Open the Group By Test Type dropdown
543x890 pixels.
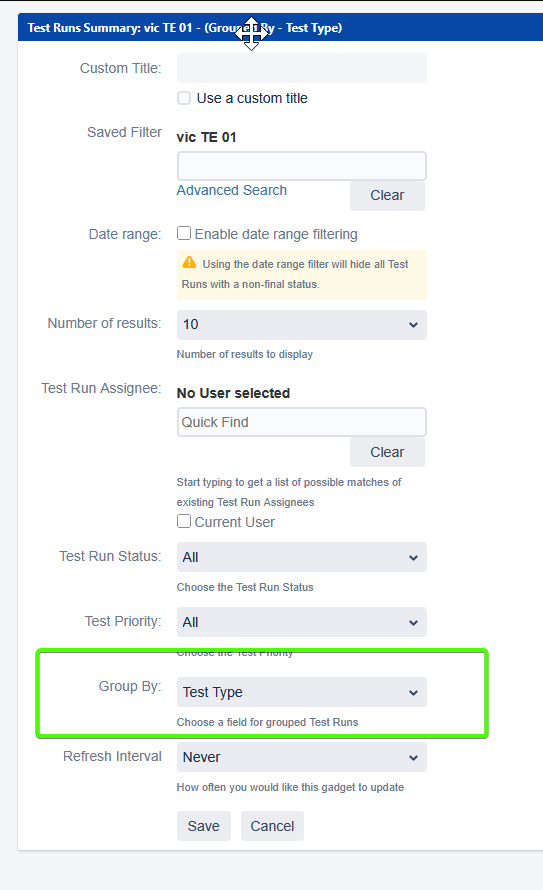[x=302, y=692]
